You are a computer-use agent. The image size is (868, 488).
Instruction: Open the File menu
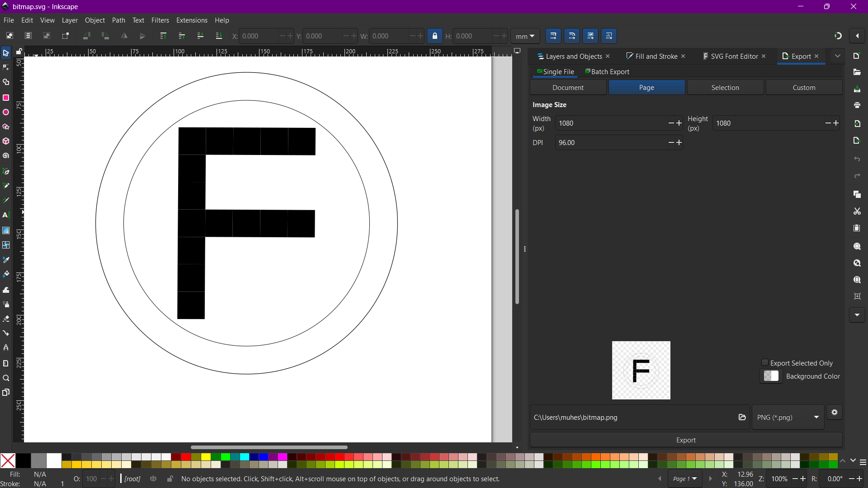(9, 20)
